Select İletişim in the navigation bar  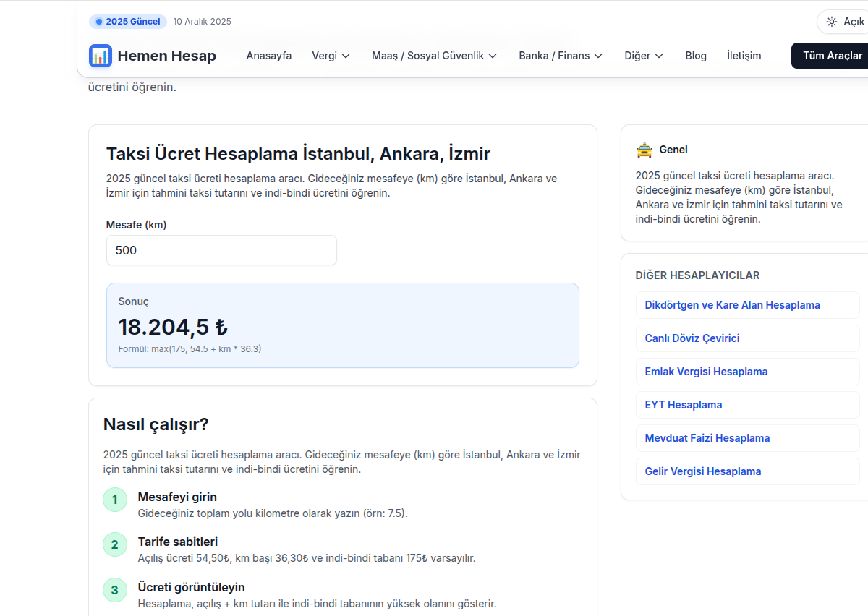point(744,56)
